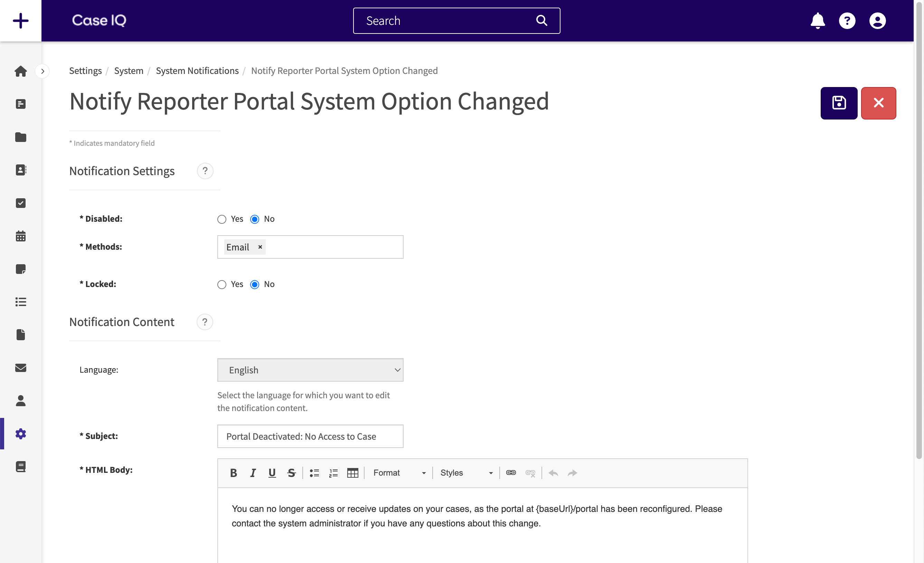
Task: Insert a link with the link icon
Action: (x=511, y=473)
